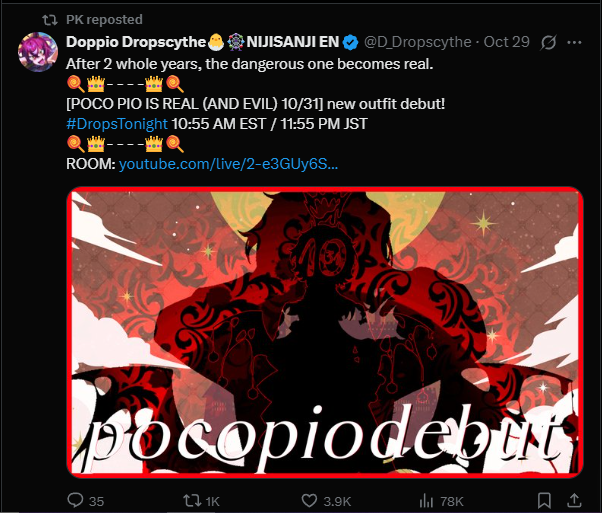The image size is (602, 513).
Task: Like the post with heart icon
Action: click(x=309, y=501)
